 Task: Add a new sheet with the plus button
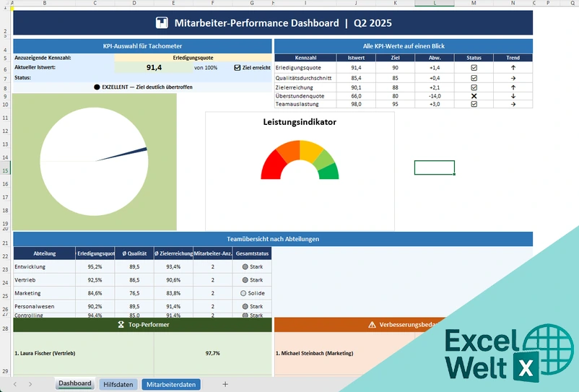(225, 384)
